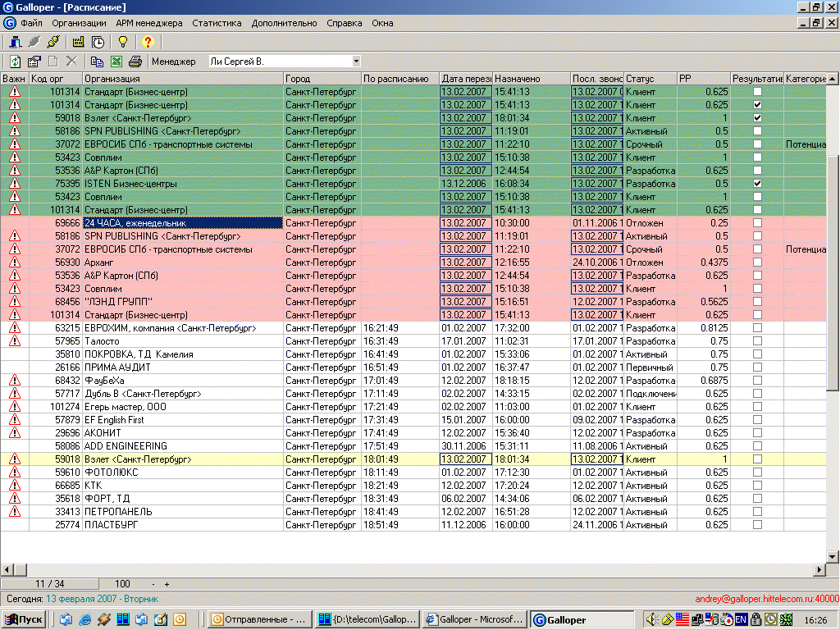840x630 pixels.
Task: Export the table to Excel
Action: click(x=116, y=62)
